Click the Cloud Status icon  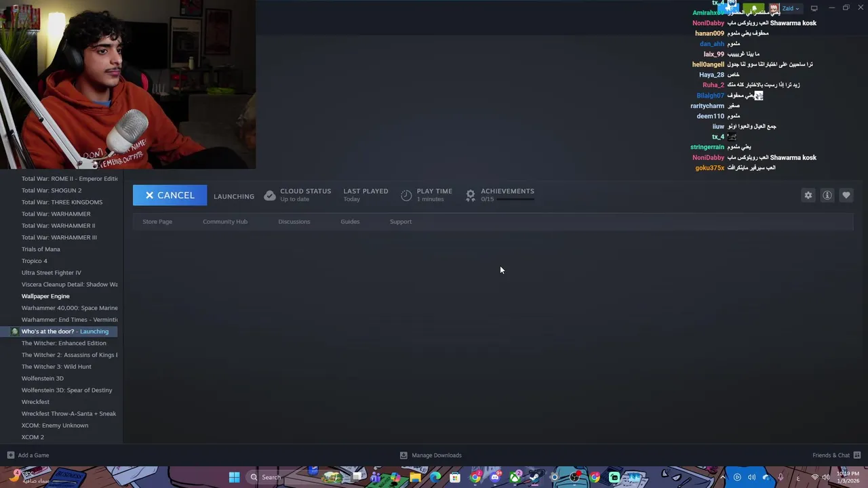pos(270,195)
